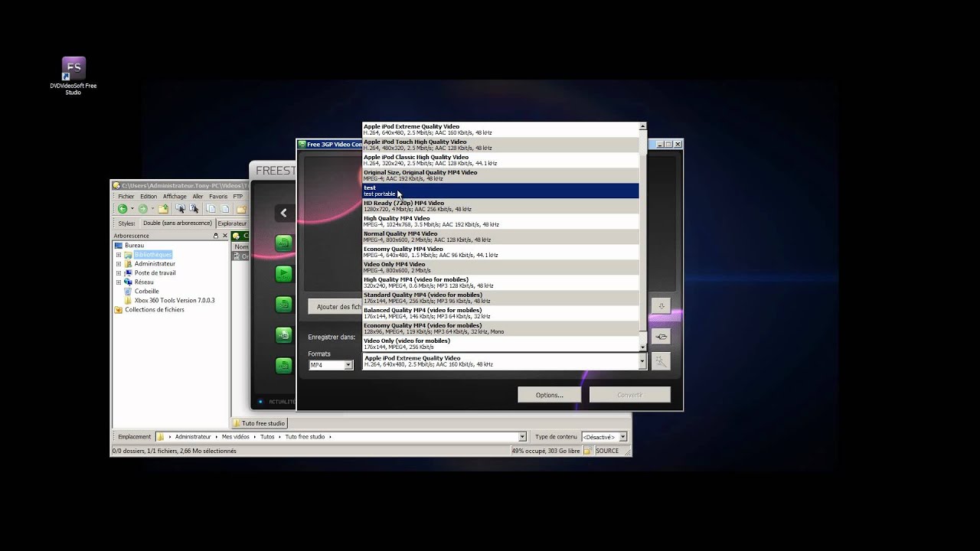Image resolution: width=980 pixels, height=551 pixels.
Task: Select the Double (sans arborescence) style tab
Action: pyautogui.click(x=177, y=223)
